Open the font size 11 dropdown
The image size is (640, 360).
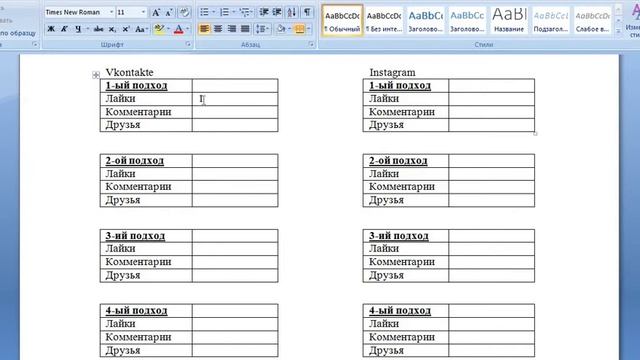[143, 12]
